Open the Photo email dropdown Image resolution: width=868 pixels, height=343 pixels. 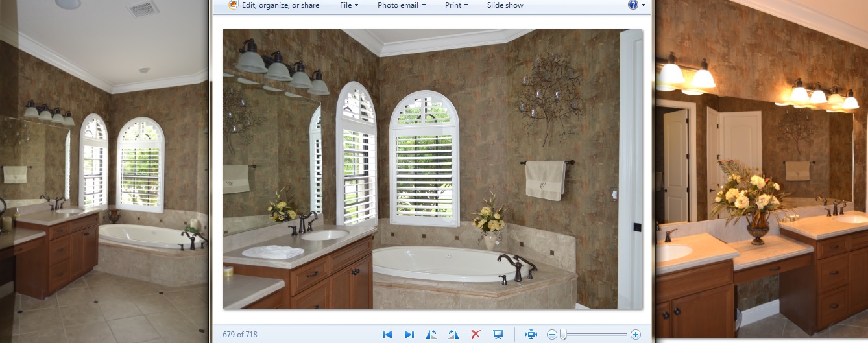click(x=402, y=5)
